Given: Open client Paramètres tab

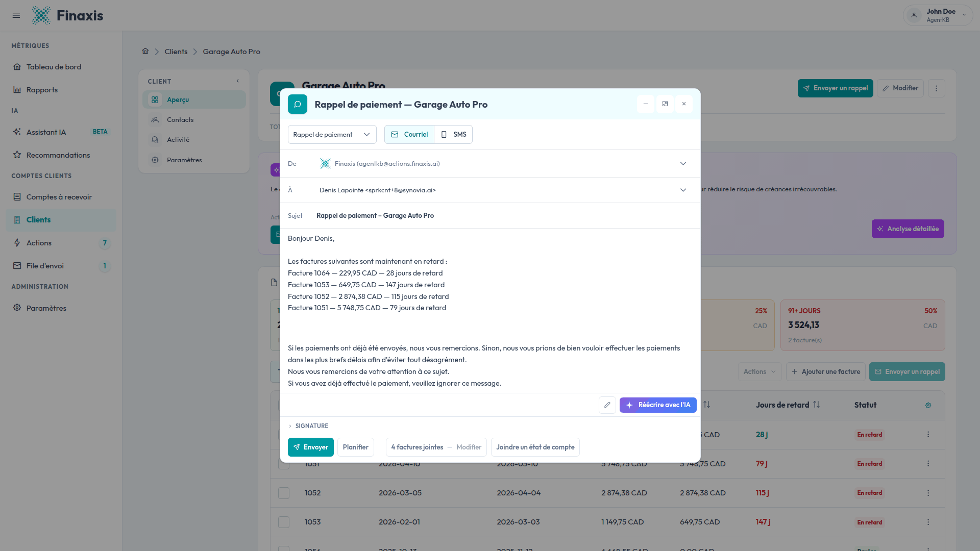Looking at the screenshot, I should point(194,160).
